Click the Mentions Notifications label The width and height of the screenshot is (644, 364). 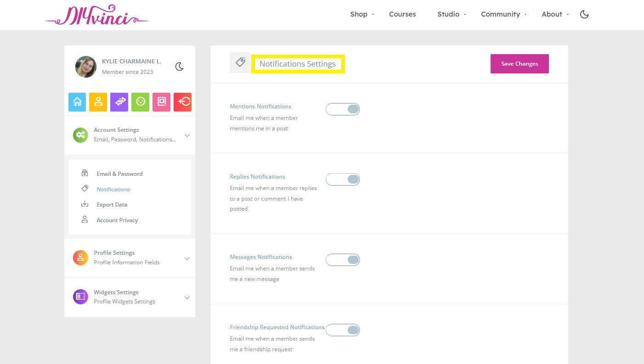pyautogui.click(x=260, y=106)
